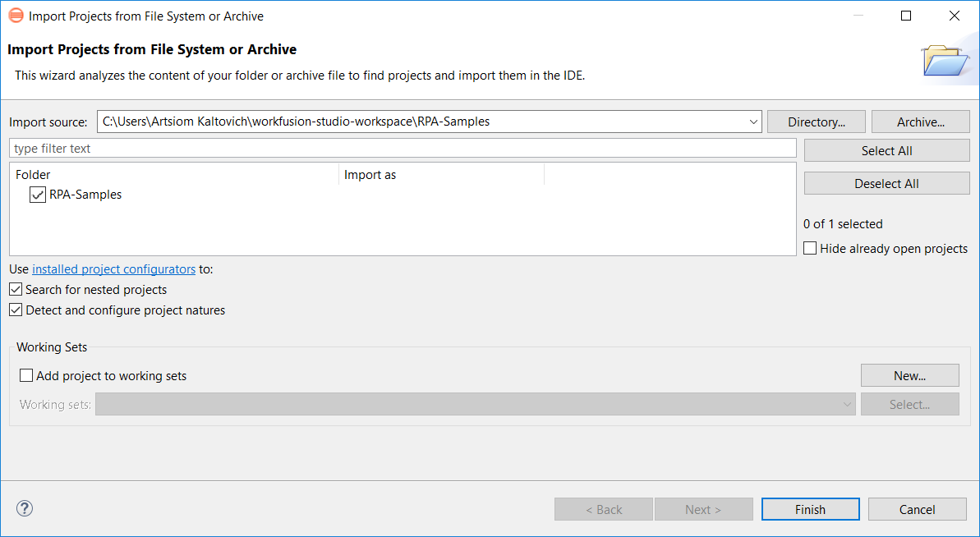The image size is (980, 537).
Task: Click the help question mark icon
Action: pyautogui.click(x=25, y=508)
